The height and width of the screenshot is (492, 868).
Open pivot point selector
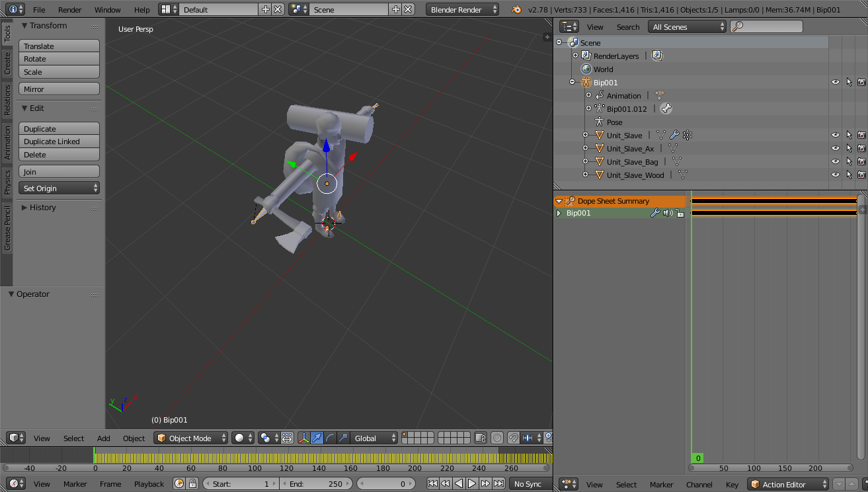tap(268, 438)
